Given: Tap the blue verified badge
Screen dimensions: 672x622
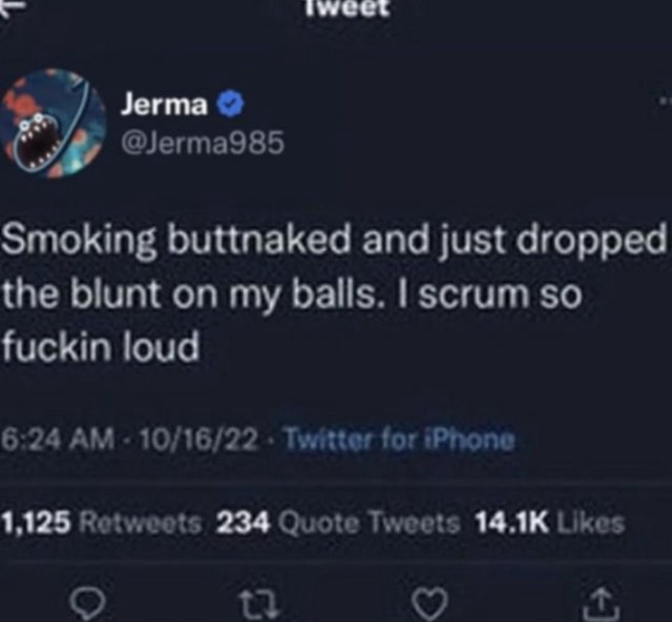Looking at the screenshot, I should pos(232,104).
